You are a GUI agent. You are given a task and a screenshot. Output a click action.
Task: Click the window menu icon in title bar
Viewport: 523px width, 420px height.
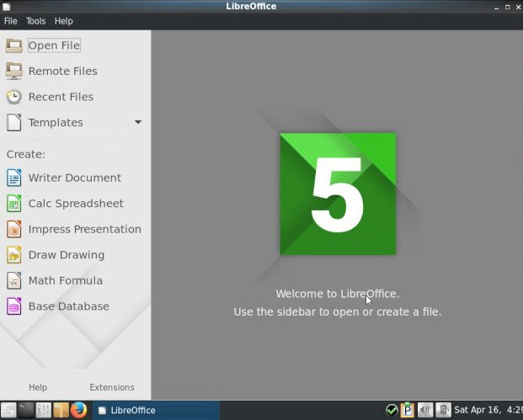6,7
